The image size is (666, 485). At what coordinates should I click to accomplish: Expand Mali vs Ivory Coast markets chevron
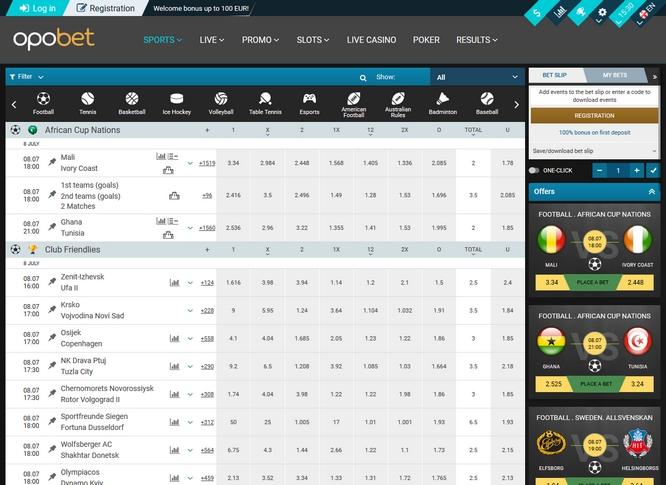[x=190, y=163]
